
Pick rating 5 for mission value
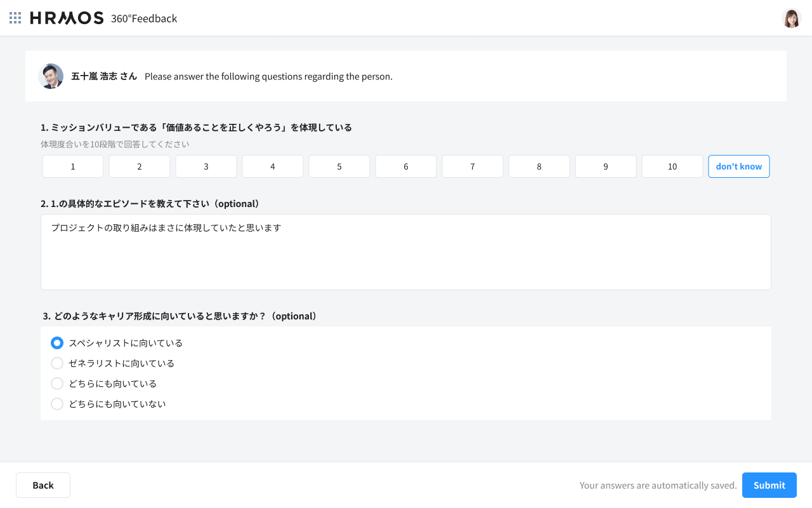(x=339, y=166)
